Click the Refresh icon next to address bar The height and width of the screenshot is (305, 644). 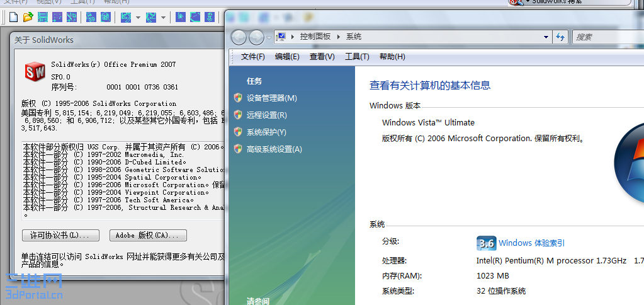tap(560, 37)
